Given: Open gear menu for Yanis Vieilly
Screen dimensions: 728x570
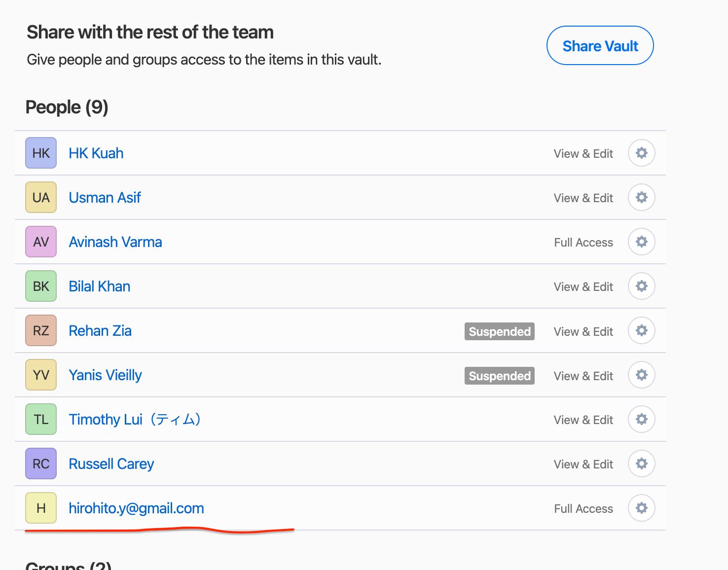Looking at the screenshot, I should pos(641,375).
